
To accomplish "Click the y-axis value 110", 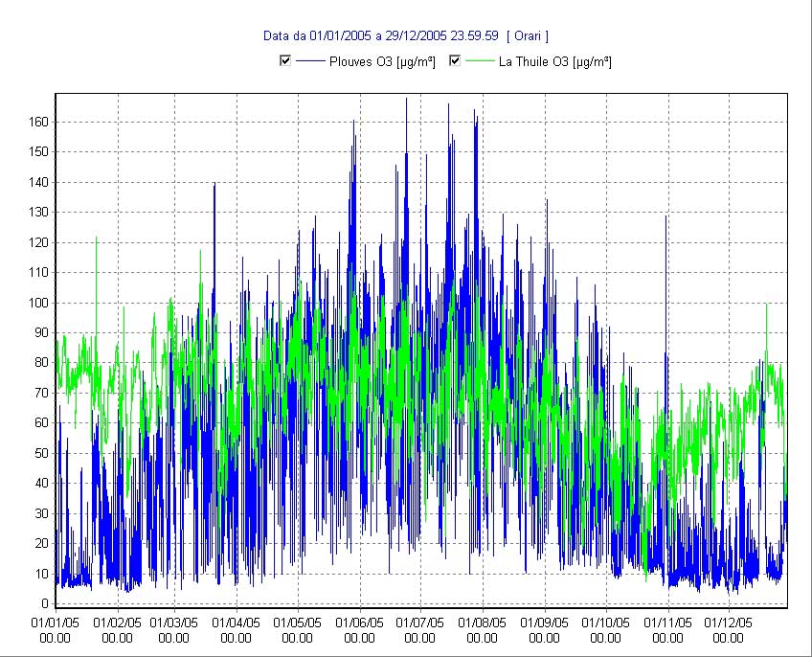I will [x=38, y=272].
